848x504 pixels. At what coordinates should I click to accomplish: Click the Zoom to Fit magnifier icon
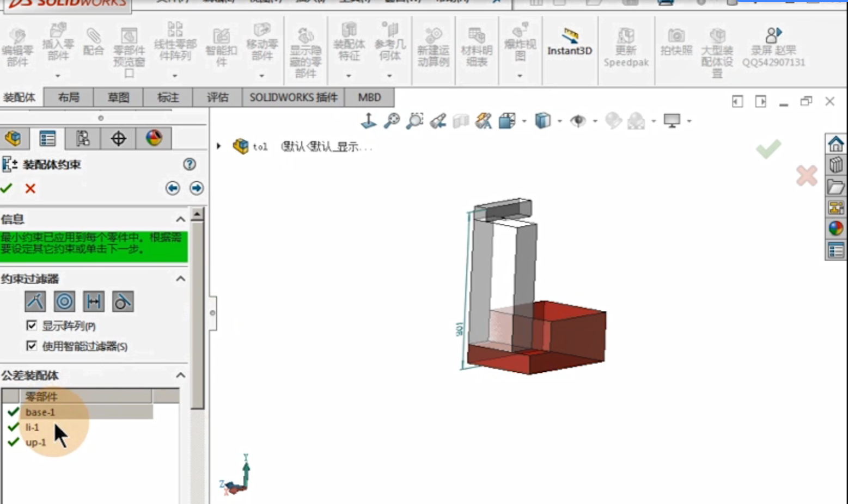click(392, 120)
